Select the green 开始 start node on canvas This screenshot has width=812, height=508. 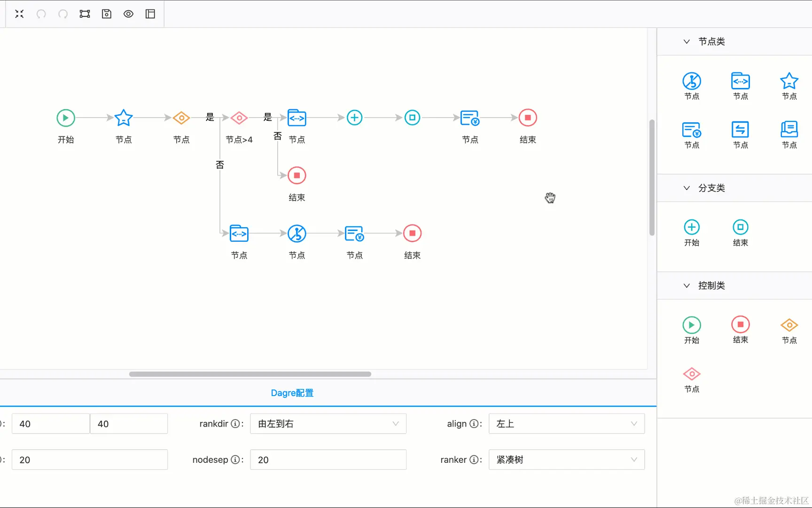coord(66,118)
